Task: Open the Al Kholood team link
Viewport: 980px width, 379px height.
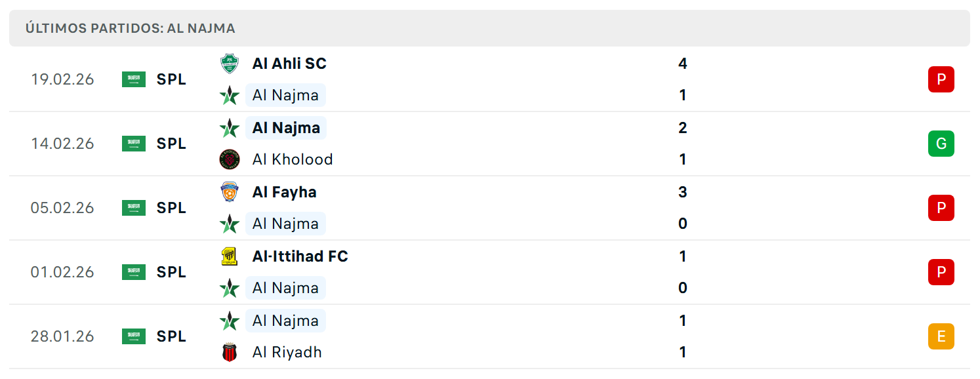Action: coord(293,159)
